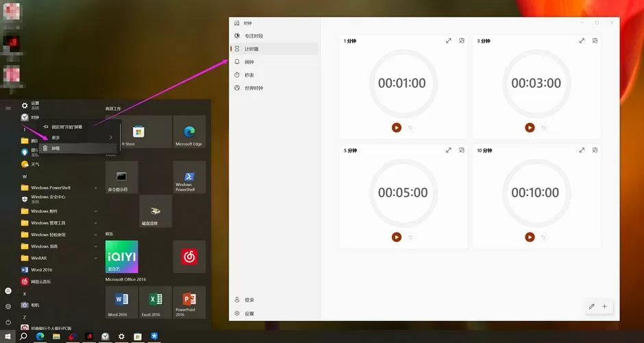Expand the 1 分钟 timer to full view

[449, 40]
